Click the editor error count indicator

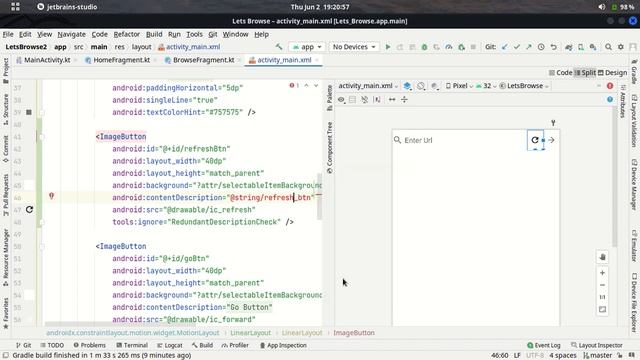(x=294, y=85)
